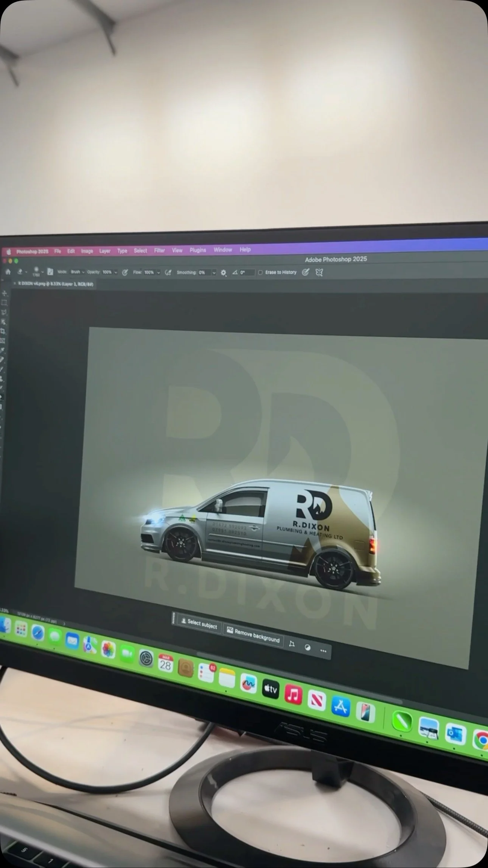
Task: Open the Photoshop 2025 app menu
Action: 32,252
